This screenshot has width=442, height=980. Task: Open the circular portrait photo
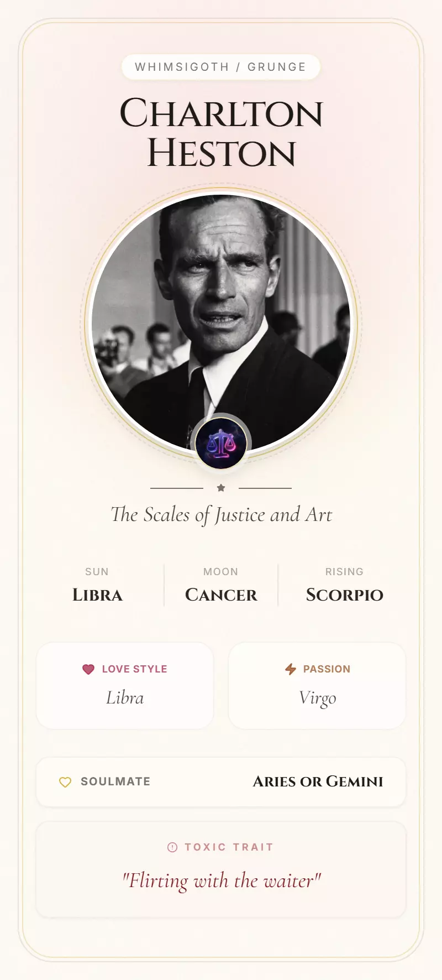pos(221,310)
